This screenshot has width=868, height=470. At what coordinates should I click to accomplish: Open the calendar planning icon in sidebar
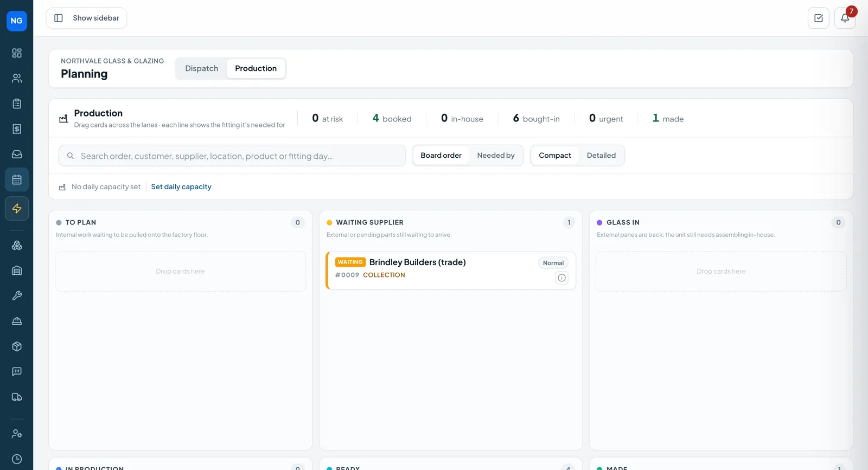point(17,179)
